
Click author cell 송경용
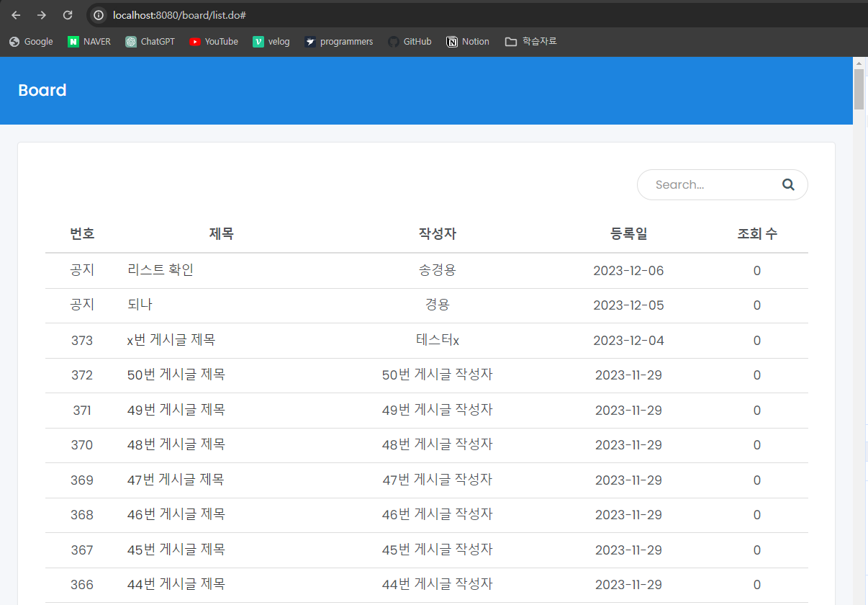point(438,270)
